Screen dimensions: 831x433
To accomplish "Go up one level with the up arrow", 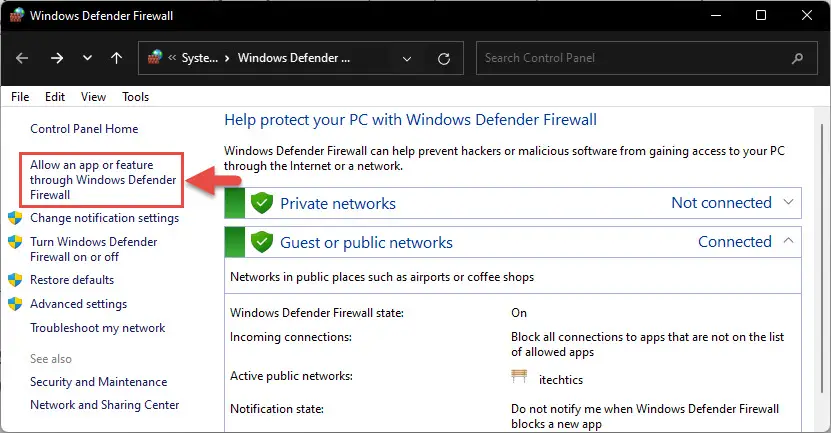I will [117, 58].
